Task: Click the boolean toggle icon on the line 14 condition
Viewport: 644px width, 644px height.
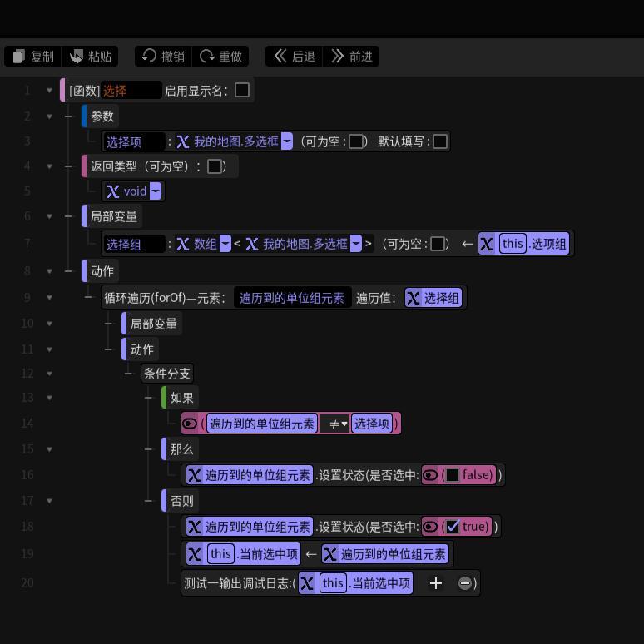Action: pos(190,424)
